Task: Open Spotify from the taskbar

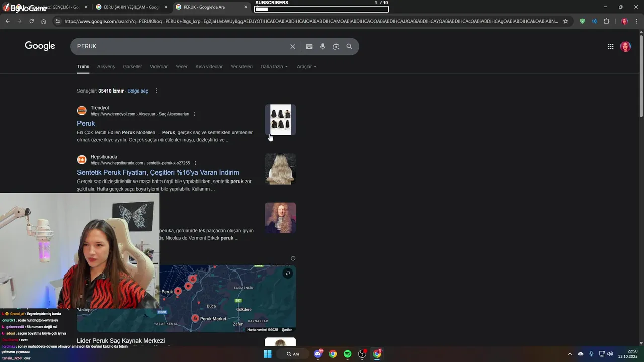Action: 347,354
